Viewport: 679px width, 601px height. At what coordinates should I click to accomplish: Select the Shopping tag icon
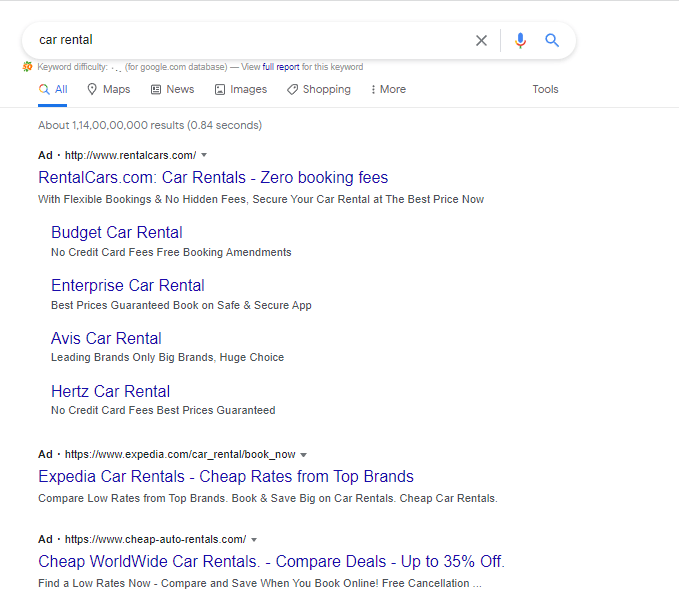[292, 90]
